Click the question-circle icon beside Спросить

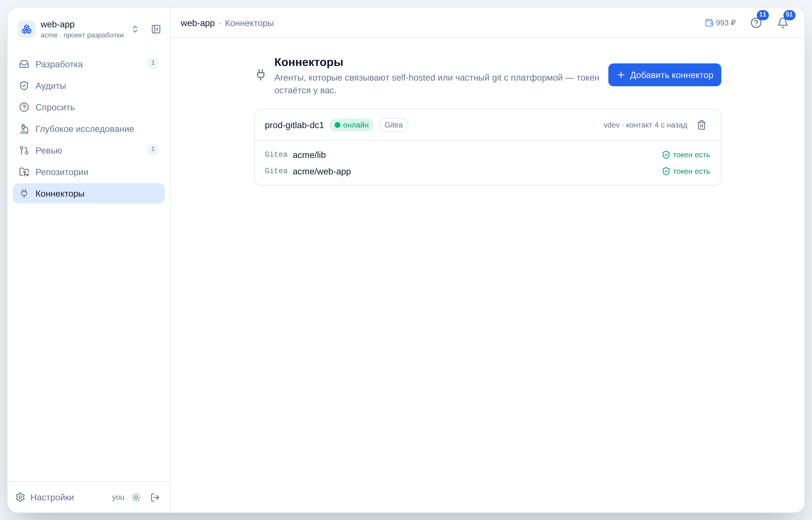point(24,107)
